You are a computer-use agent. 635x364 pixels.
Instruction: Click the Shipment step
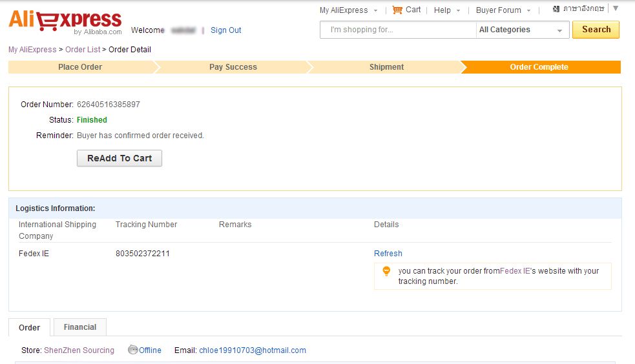point(386,67)
